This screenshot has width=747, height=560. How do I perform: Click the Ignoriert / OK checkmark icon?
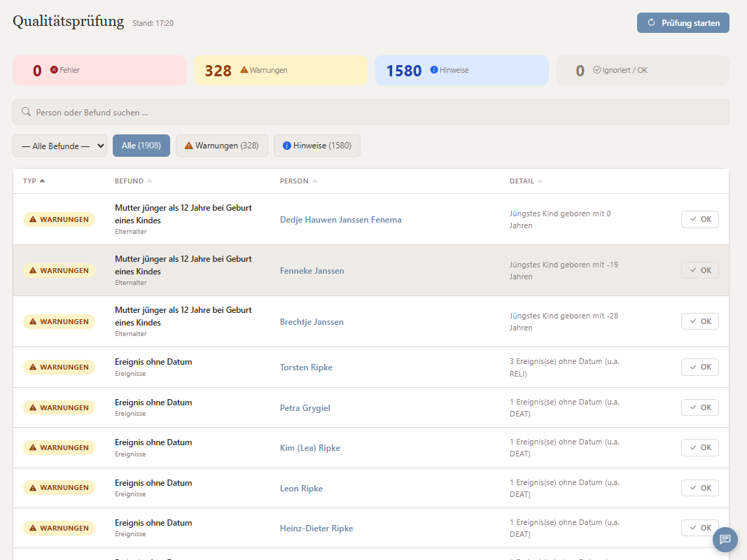click(x=597, y=70)
